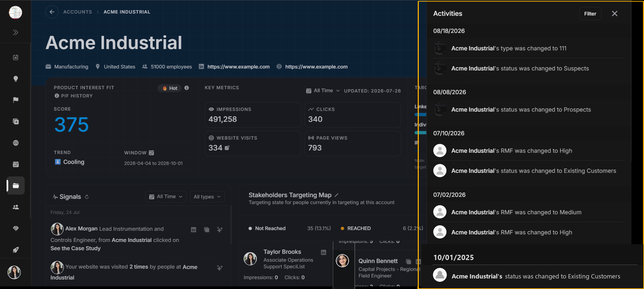
Task: Select the 'RMF was changed to Medium' activity
Action: point(529,212)
